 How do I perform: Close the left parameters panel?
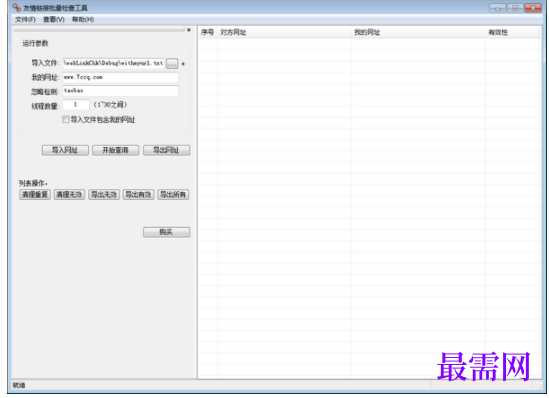(189, 30)
